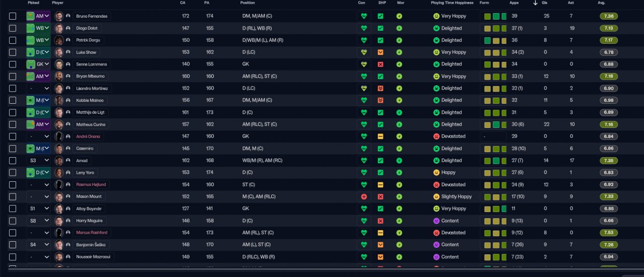The width and height of the screenshot is (644, 277).
Task: Sort by Playing Time Happiness header
Action: (x=452, y=3)
